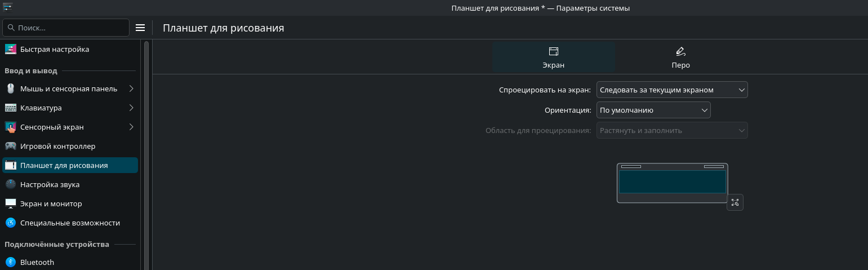Click the Игровой контроллер gamepad icon
This screenshot has width=868, height=270.
point(11,146)
